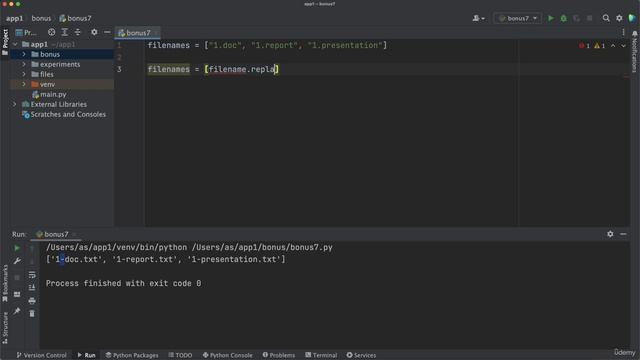The height and width of the screenshot is (360, 640).
Task: Place cursor on filenames list line 1
Action: pyautogui.click(x=267, y=45)
